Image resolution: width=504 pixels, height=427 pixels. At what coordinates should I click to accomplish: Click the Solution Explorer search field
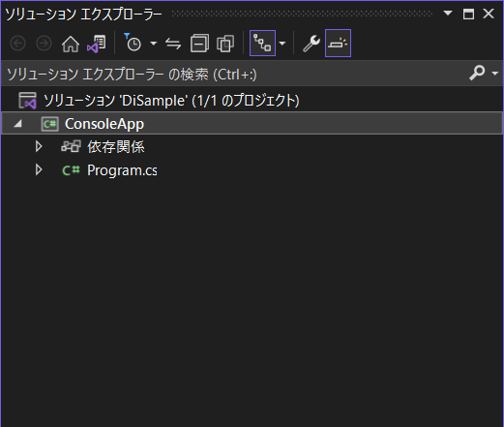pos(235,75)
